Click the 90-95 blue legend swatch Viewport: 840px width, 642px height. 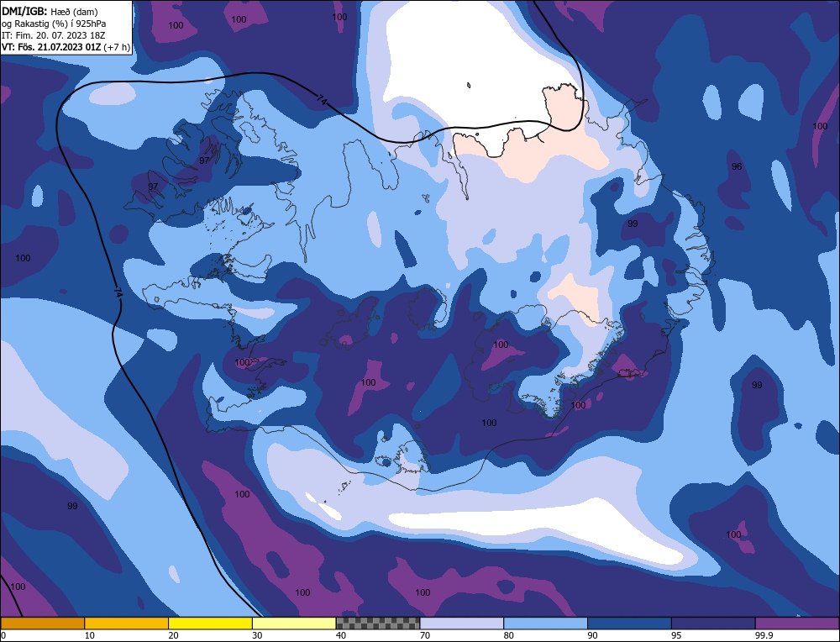pyautogui.click(x=629, y=623)
